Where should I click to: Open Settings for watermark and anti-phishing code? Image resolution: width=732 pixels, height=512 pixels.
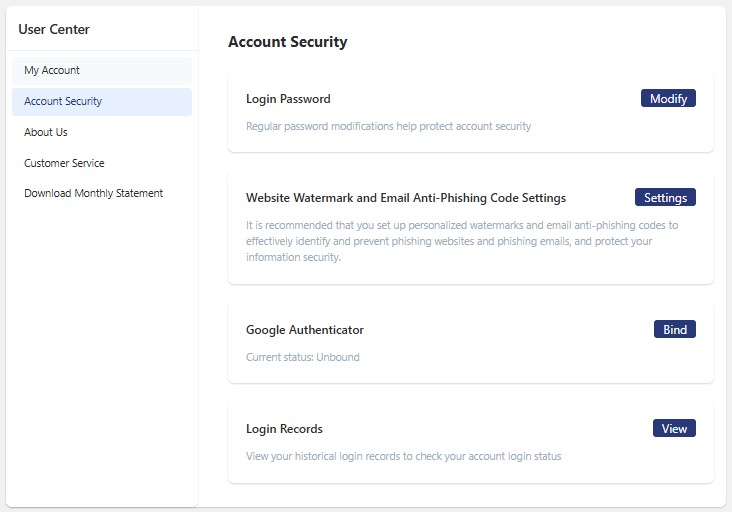[665, 197]
